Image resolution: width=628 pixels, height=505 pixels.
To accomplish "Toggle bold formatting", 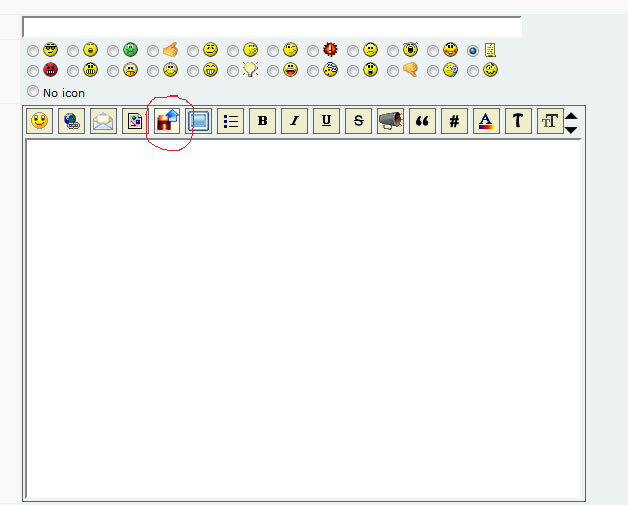I will click(262, 121).
